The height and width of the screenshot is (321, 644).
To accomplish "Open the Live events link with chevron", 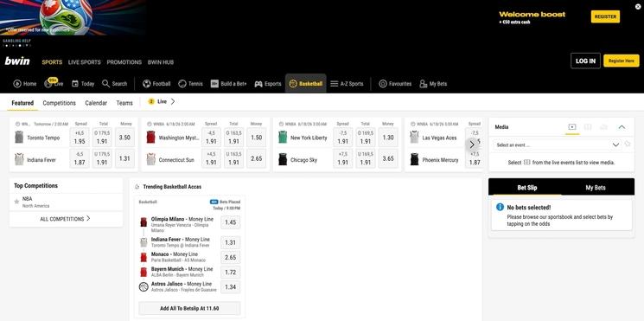I will [x=162, y=101].
